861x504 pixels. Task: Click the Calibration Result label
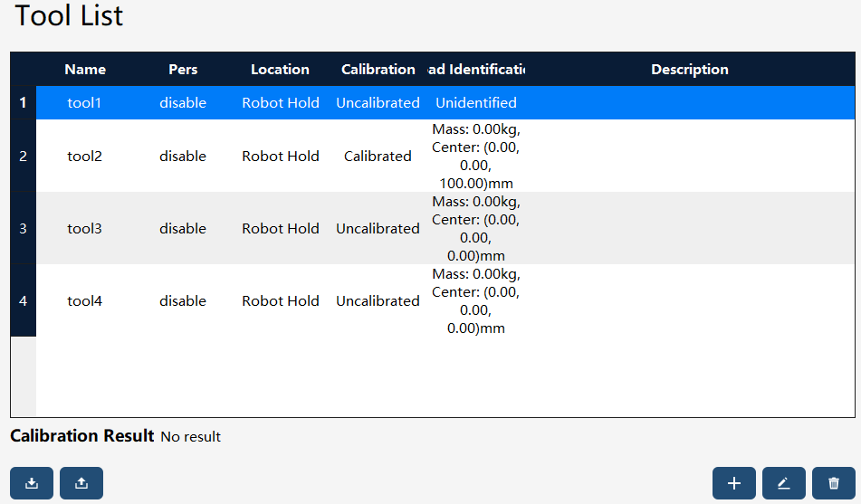pyautogui.click(x=82, y=436)
